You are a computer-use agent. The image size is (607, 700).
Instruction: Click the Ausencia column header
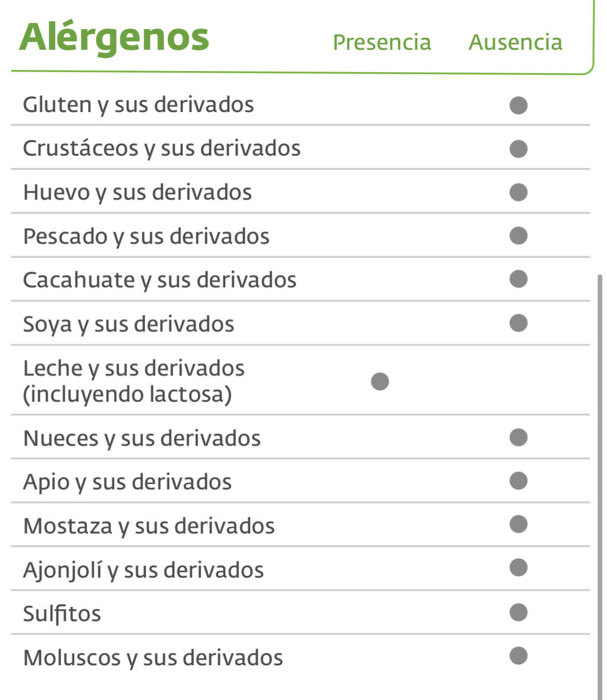[515, 43]
